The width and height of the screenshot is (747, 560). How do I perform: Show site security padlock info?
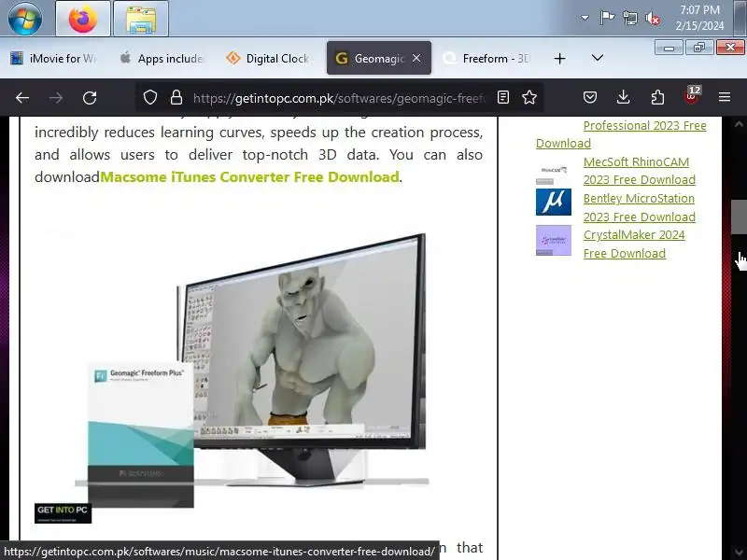176,98
